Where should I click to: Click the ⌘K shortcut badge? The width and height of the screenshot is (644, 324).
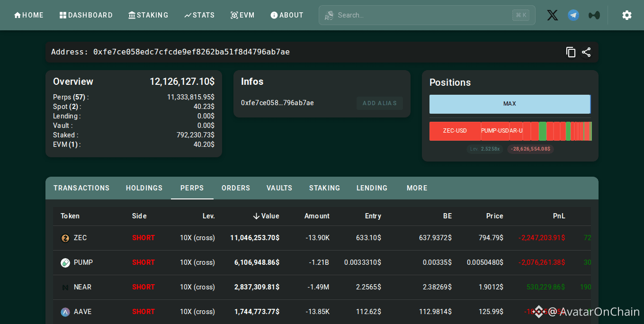point(521,15)
